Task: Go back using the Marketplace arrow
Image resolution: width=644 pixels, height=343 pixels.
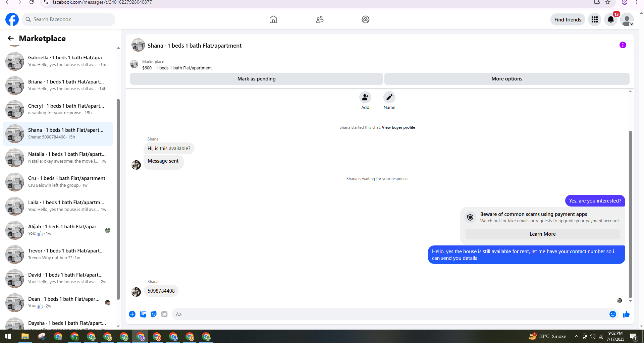Action: (11, 39)
